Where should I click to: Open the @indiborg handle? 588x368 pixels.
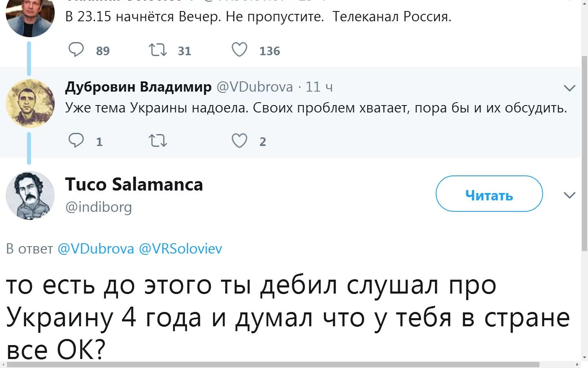tap(98, 207)
